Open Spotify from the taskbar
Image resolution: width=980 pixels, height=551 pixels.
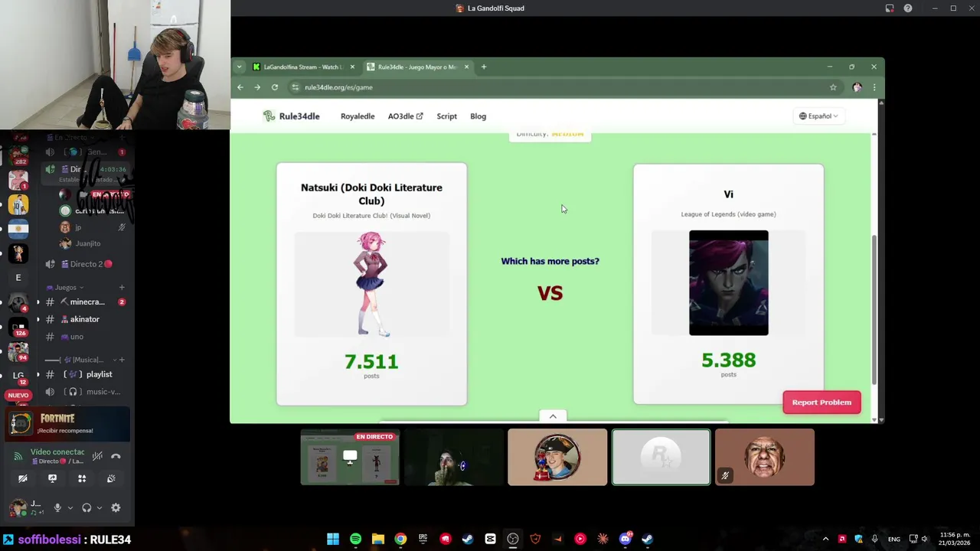355,540
